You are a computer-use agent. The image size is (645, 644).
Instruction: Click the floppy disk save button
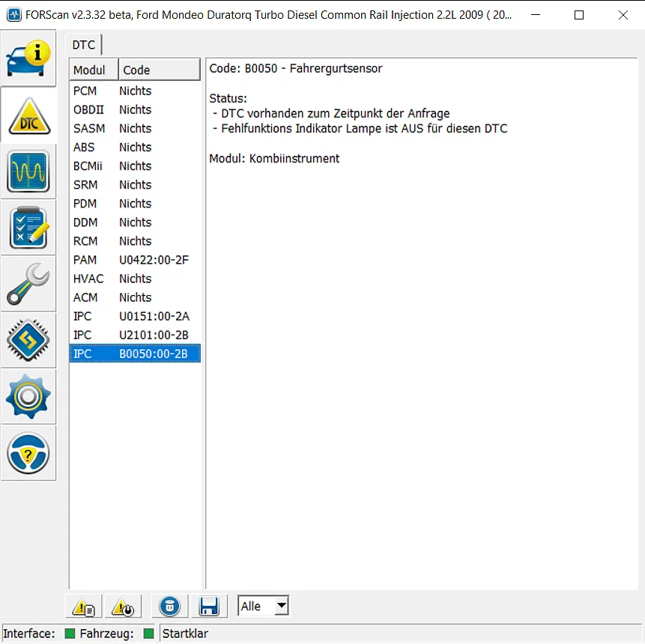208,607
